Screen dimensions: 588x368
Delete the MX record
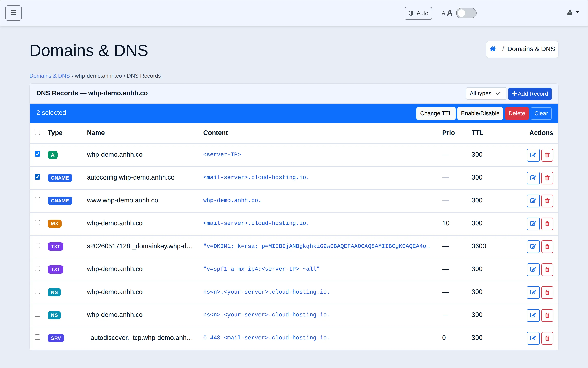pyautogui.click(x=547, y=224)
